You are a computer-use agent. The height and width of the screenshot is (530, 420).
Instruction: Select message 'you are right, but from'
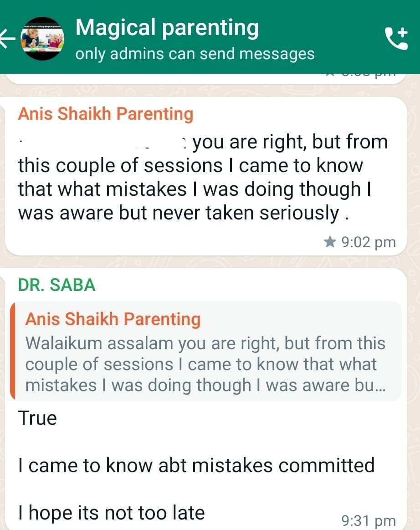click(290, 142)
